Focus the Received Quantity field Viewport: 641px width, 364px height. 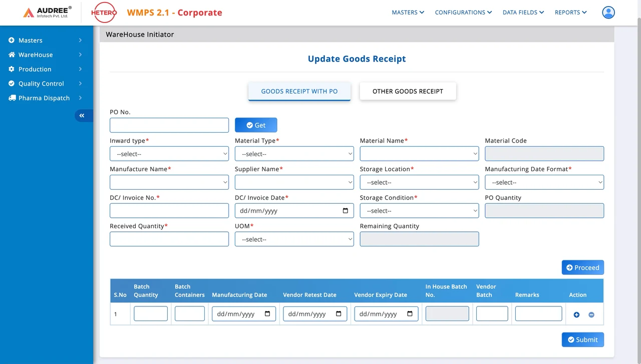169,239
